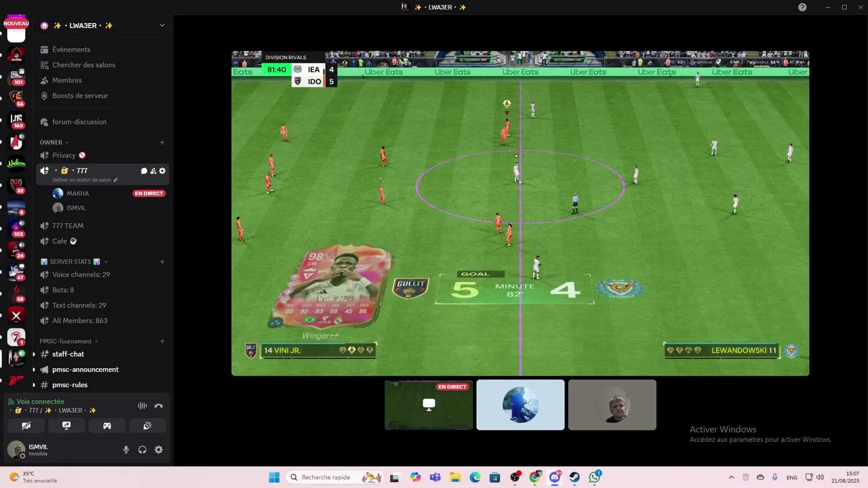Click Définir un statut de salon
Viewport: 868px width, 488px height.
pos(85,180)
